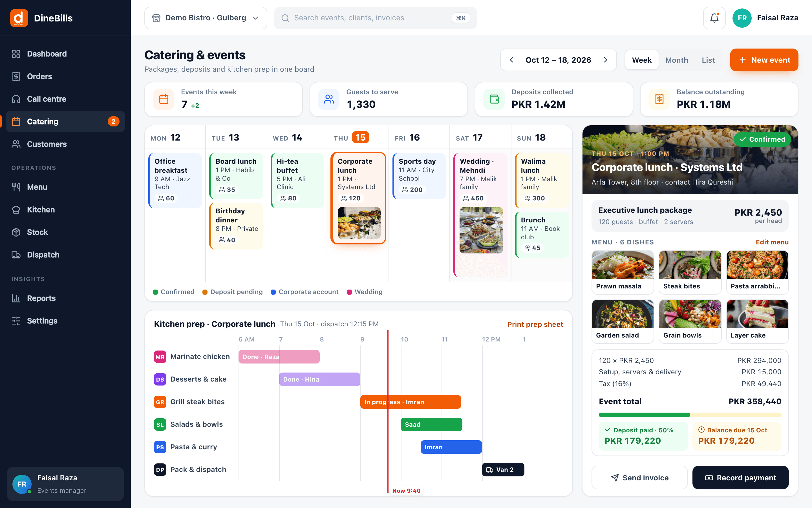Click the GR badge for Grill steak bites
Image resolution: width=812 pixels, height=508 pixels.
point(160,402)
